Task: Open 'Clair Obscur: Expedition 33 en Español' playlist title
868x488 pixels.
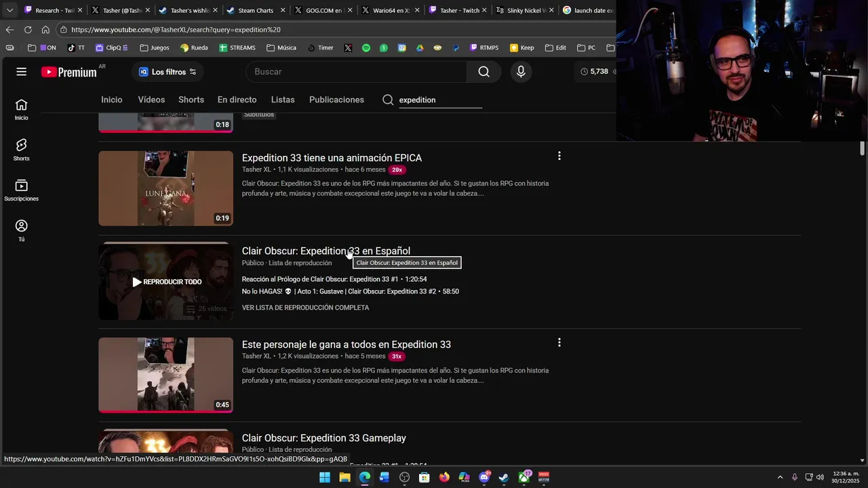Action: (326, 251)
